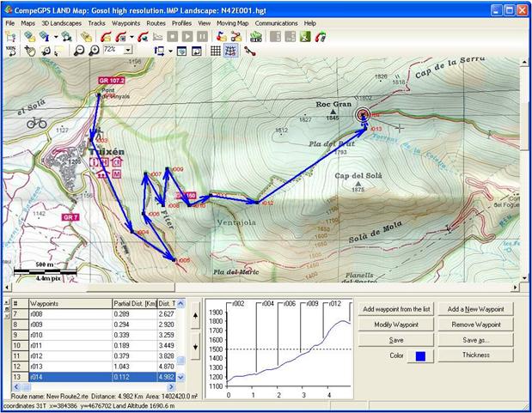Click the second grey panel layout icon
Image resolution: width=532 pixels, height=413 pixels.
[290, 36]
